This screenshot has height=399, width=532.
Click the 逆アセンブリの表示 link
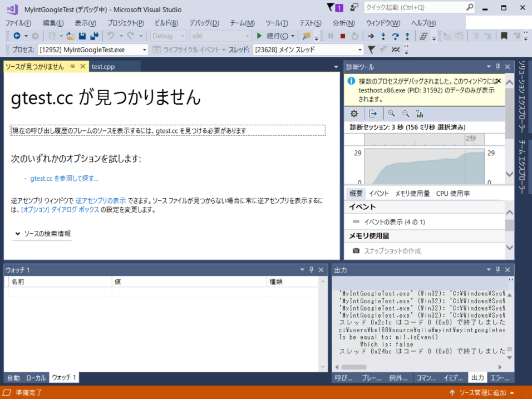click(100, 201)
